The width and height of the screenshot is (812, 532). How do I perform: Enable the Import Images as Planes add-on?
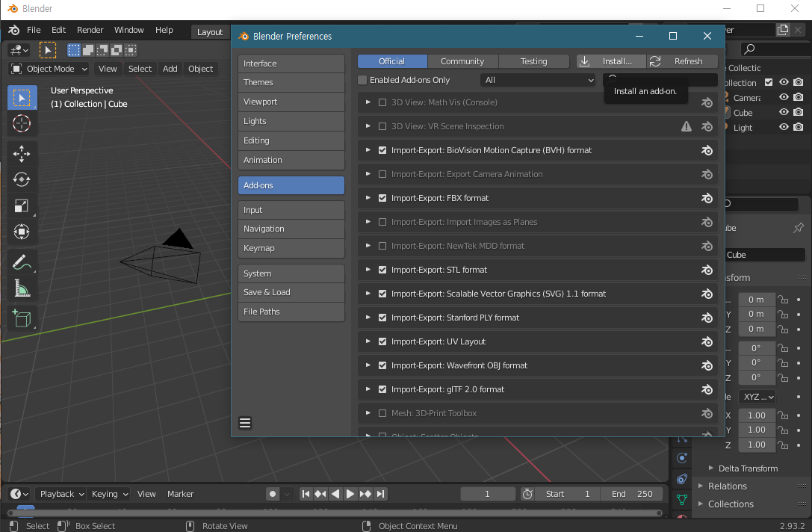(382, 222)
